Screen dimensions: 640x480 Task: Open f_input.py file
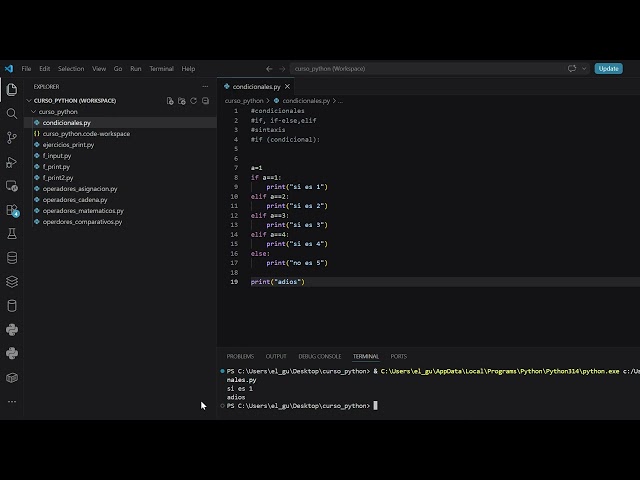point(120,156)
